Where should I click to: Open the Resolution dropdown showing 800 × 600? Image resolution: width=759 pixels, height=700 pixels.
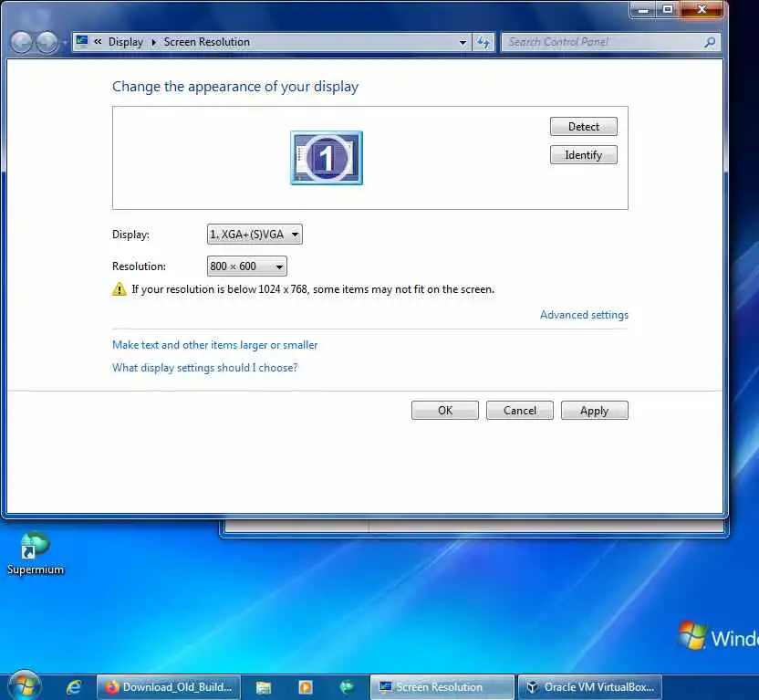point(247,266)
